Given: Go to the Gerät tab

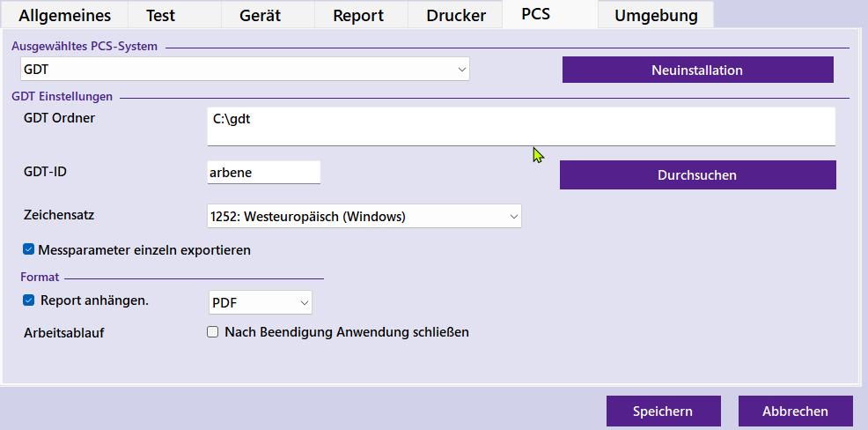Looking at the screenshot, I should coord(261,15).
